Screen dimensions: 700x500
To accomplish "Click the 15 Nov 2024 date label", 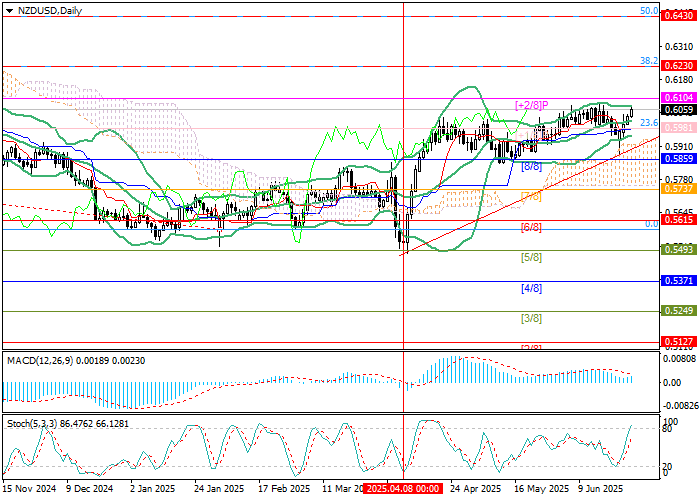I will (x=28, y=490).
